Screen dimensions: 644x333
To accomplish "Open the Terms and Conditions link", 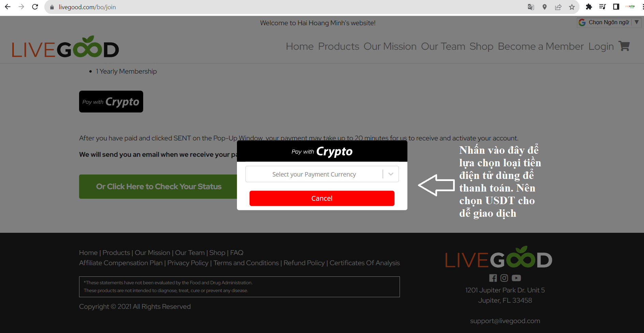I will pyautogui.click(x=246, y=263).
